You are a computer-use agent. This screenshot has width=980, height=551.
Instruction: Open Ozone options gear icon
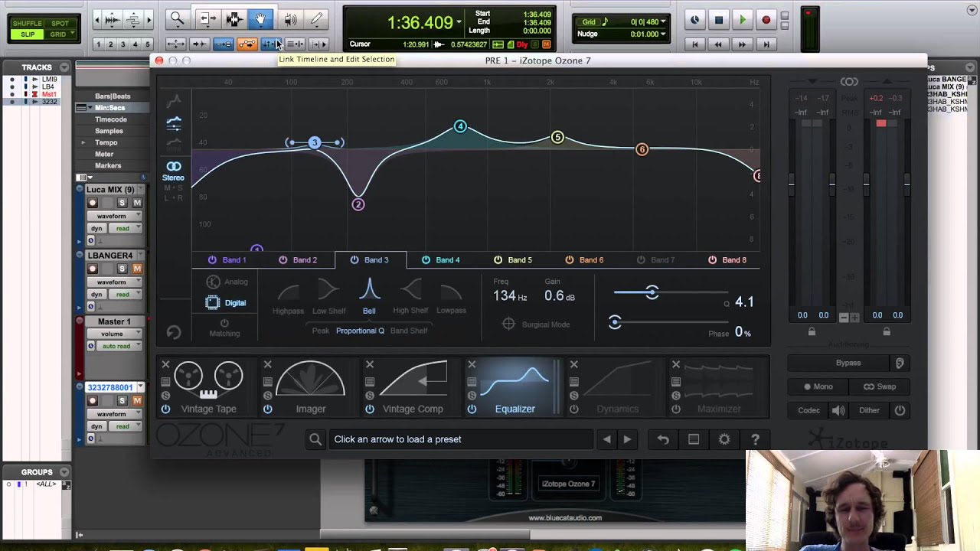[x=724, y=439]
